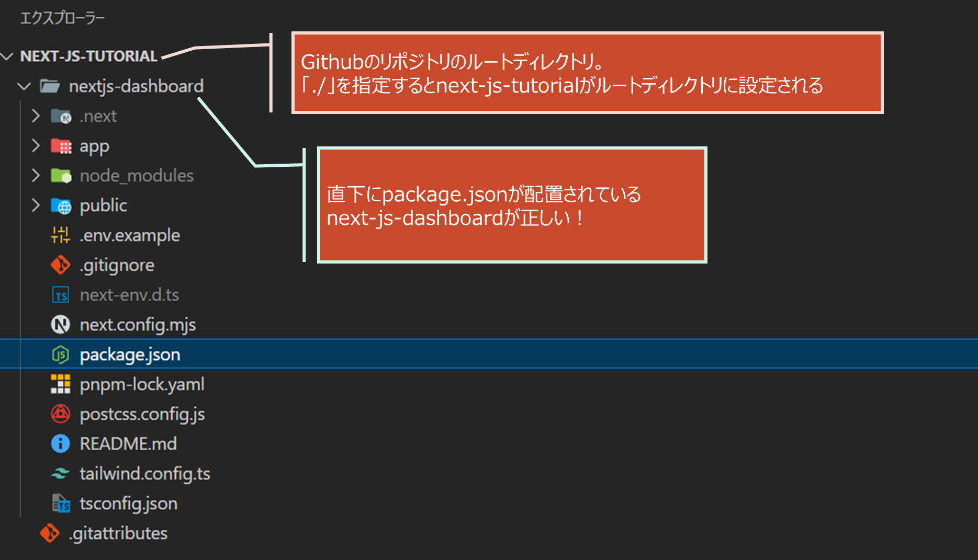Viewport: 978px width, 560px height.
Task: Open the pnpm-lock.yaml file
Action: [x=142, y=384]
